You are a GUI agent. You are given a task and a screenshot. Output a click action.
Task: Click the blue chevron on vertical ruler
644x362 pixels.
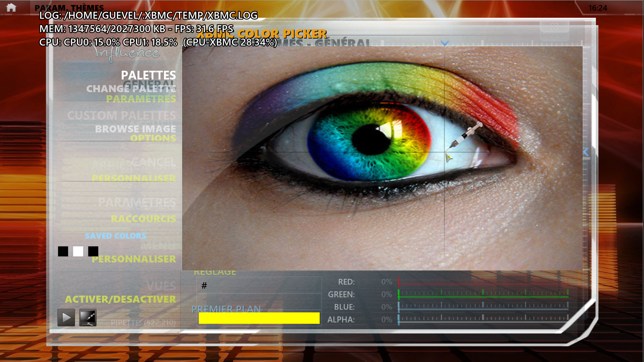586,152
